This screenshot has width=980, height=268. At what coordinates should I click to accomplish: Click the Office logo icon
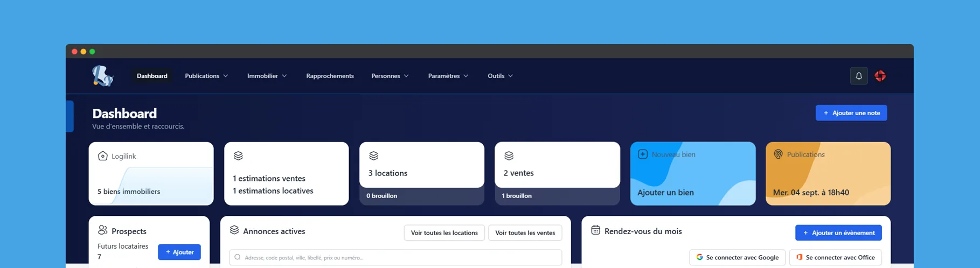(x=799, y=257)
